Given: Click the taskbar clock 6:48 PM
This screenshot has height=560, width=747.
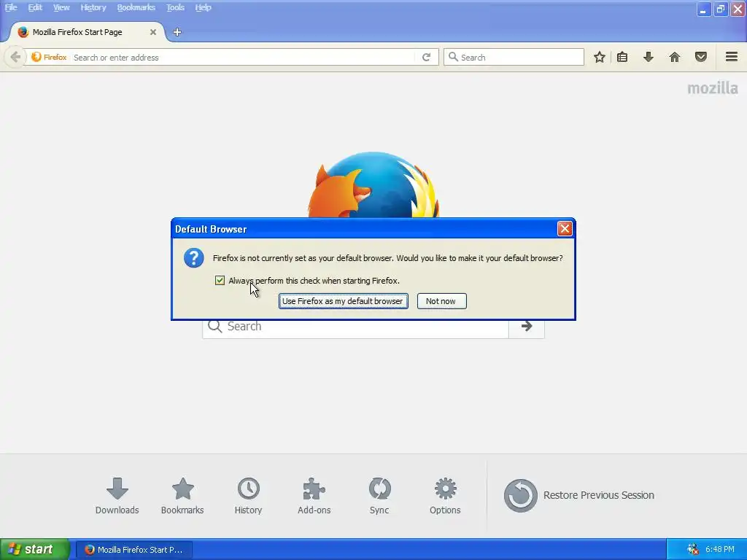Looking at the screenshot, I should (720, 549).
